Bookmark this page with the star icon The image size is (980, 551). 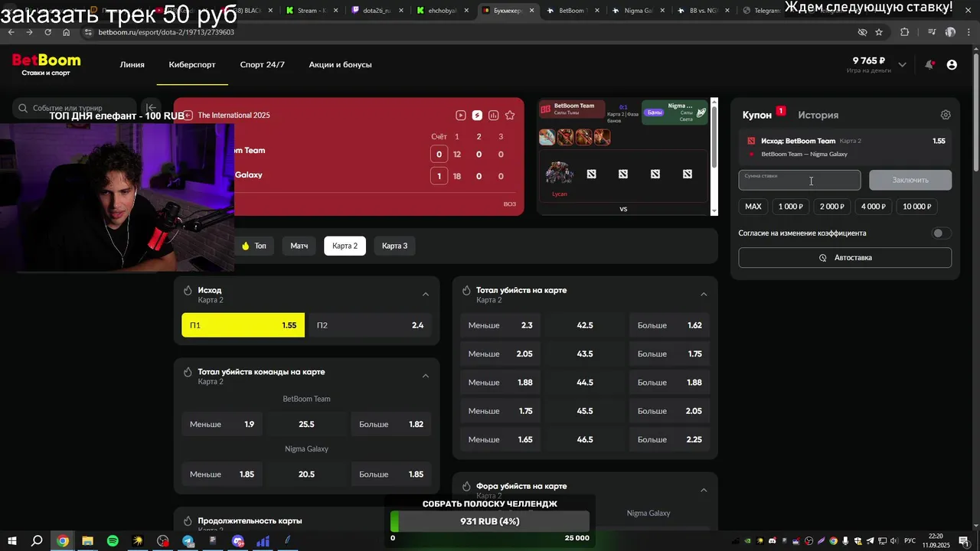click(x=879, y=32)
